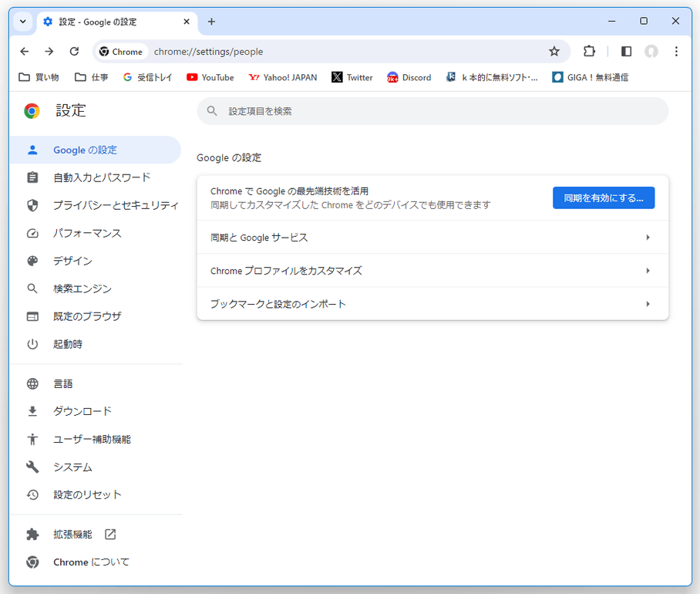Click the address bar URL chrome://settings/people
Screen dimensions: 700x594
(x=208, y=52)
